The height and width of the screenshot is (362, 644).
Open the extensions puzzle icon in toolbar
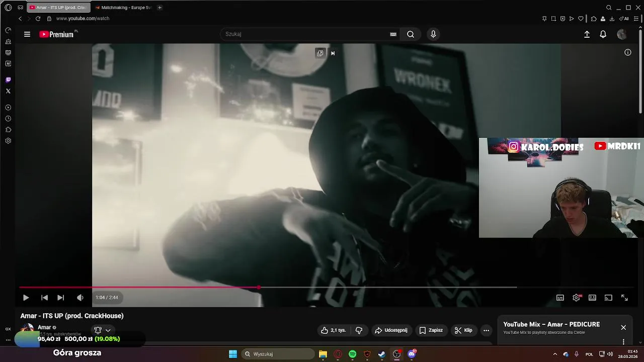click(594, 19)
